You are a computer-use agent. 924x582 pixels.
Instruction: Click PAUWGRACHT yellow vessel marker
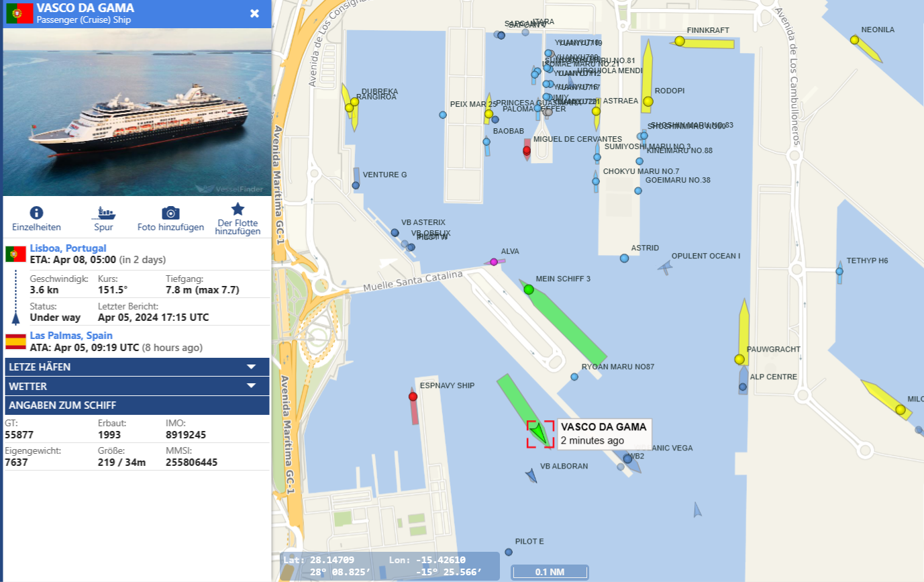(739, 359)
